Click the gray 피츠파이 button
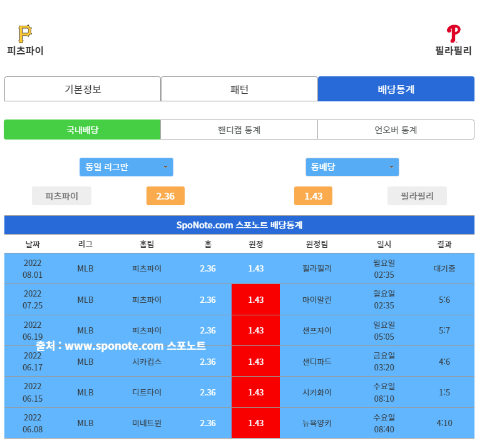 tap(61, 196)
